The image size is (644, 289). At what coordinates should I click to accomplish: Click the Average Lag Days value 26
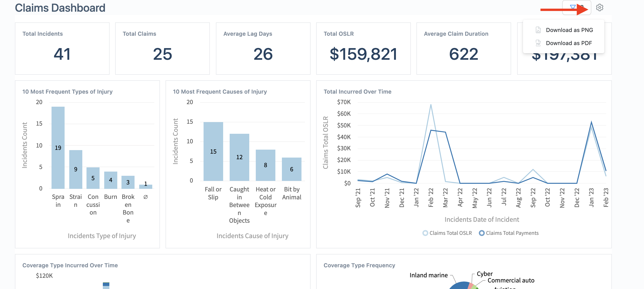point(263,54)
